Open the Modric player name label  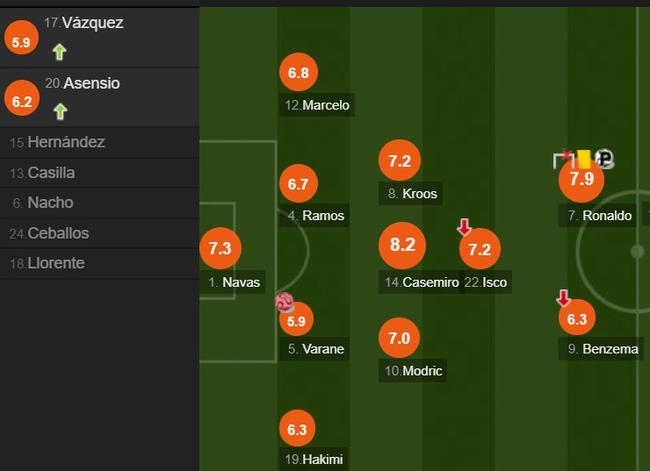pos(422,371)
